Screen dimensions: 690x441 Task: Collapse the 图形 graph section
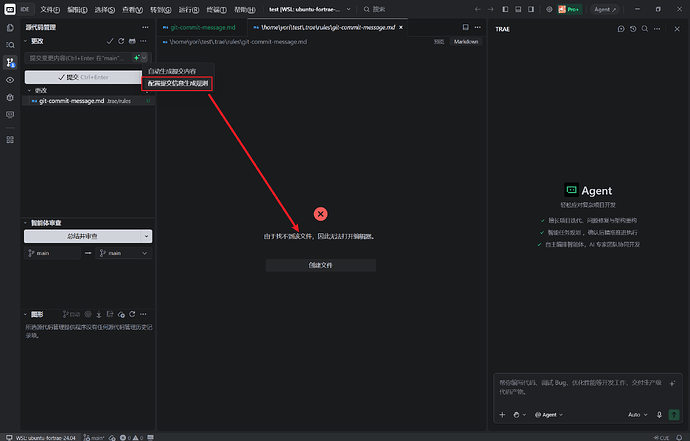[26, 314]
